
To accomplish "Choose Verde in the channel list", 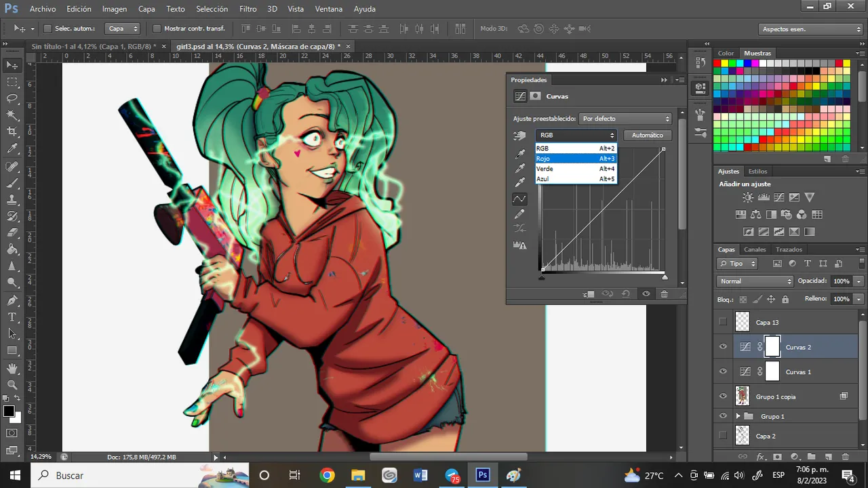I will (x=576, y=169).
